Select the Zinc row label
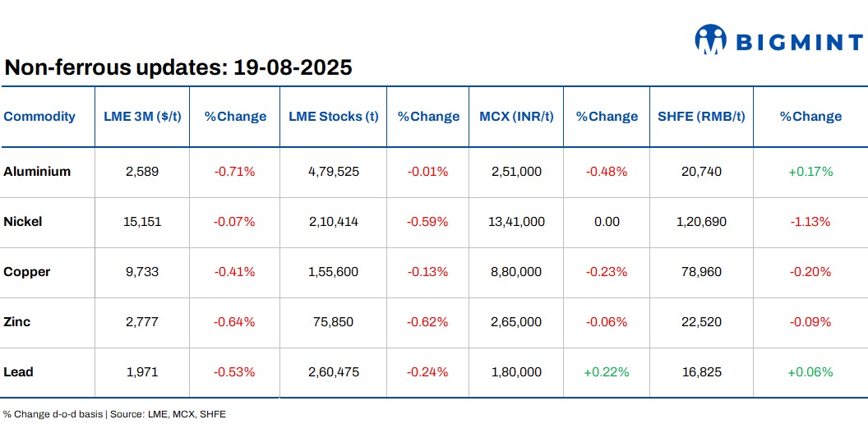 point(17,322)
